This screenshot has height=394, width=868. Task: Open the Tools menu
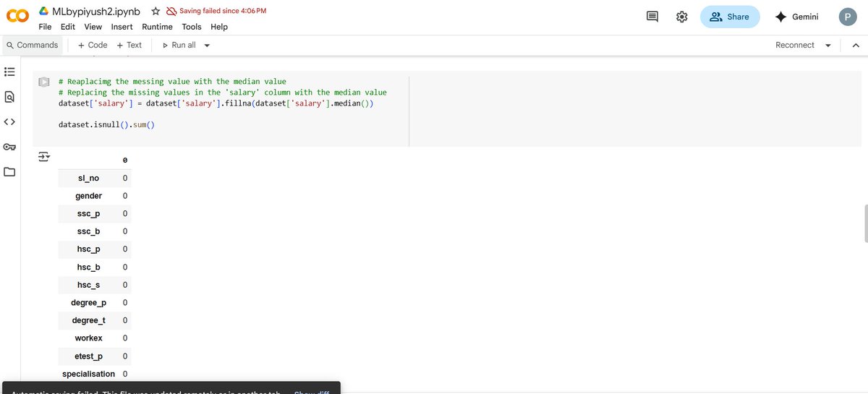pyautogui.click(x=192, y=27)
